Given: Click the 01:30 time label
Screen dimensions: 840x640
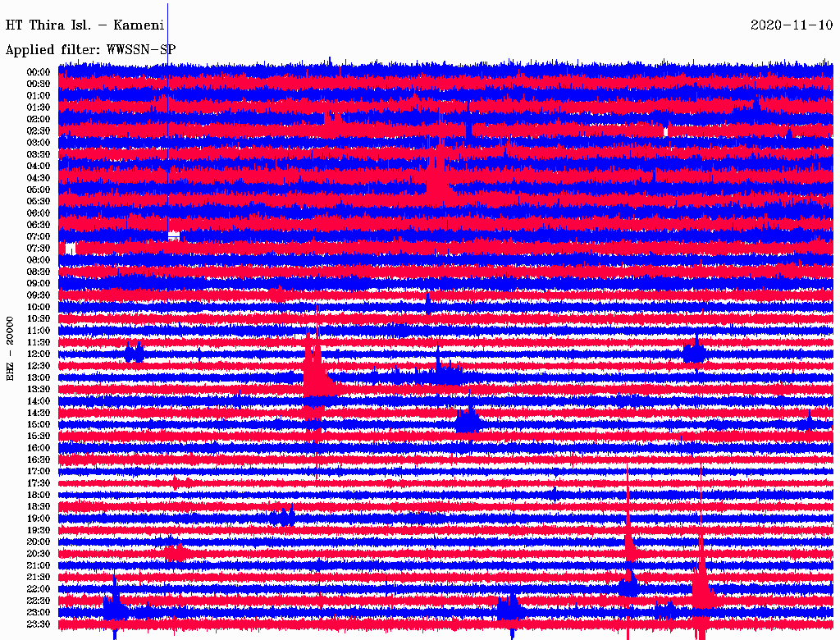Looking at the screenshot, I should (x=38, y=107).
